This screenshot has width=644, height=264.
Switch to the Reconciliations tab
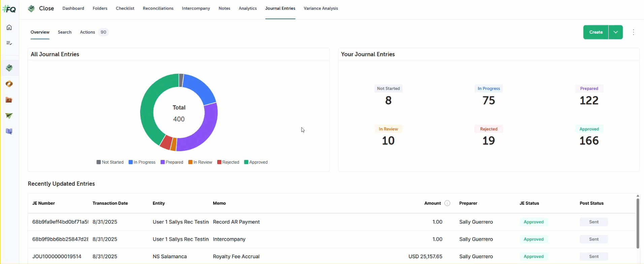158,8
